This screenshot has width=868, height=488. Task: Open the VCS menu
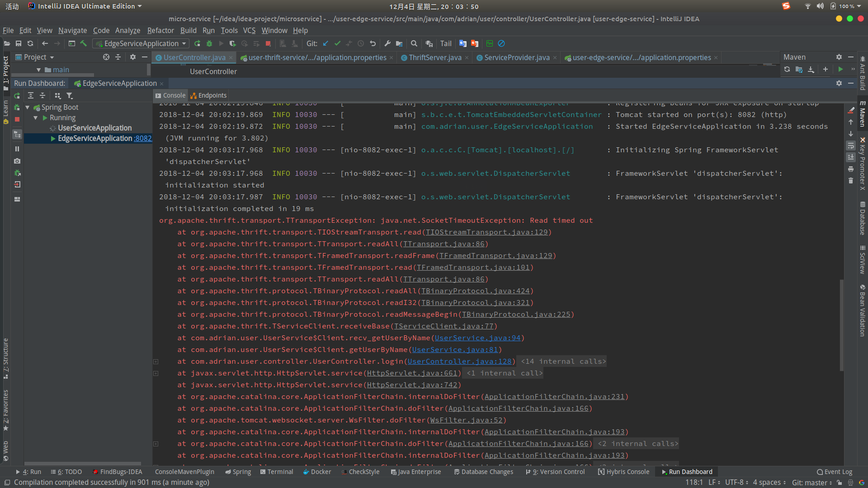point(249,30)
